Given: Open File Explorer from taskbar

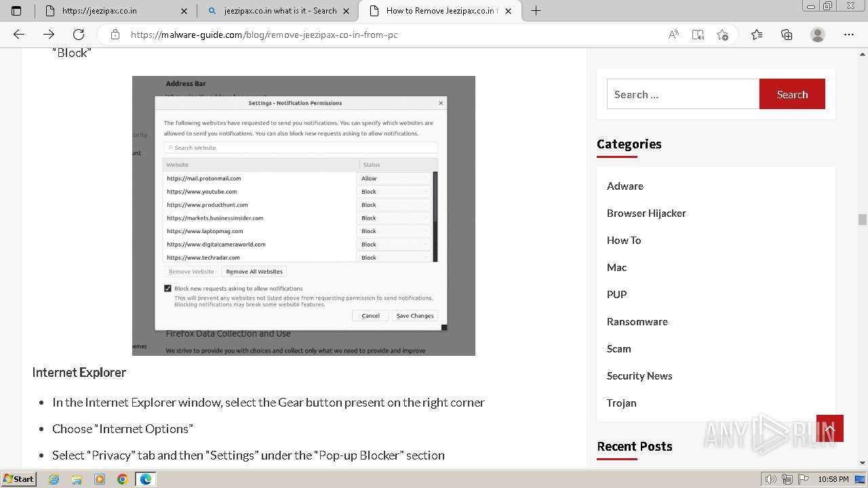Looking at the screenshot, I should click(x=77, y=479).
